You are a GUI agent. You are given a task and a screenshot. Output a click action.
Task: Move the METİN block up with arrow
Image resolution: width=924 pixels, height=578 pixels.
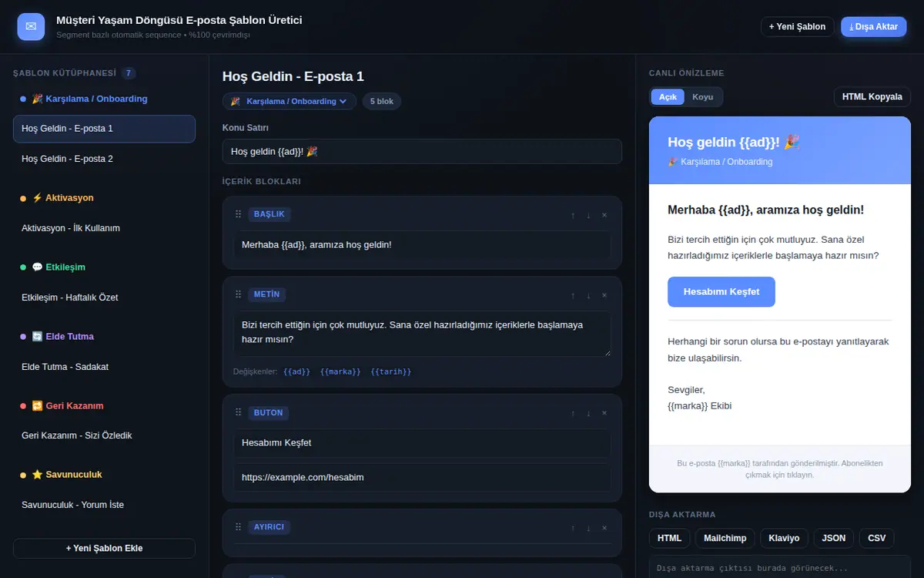pyautogui.click(x=573, y=295)
